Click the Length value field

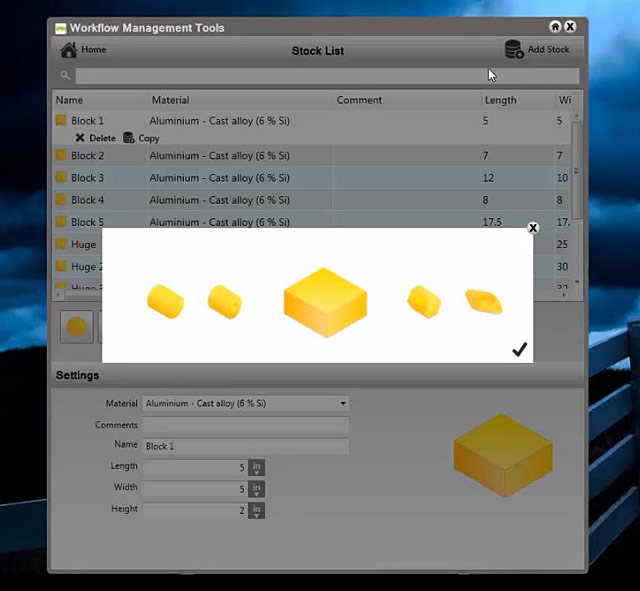click(195, 467)
